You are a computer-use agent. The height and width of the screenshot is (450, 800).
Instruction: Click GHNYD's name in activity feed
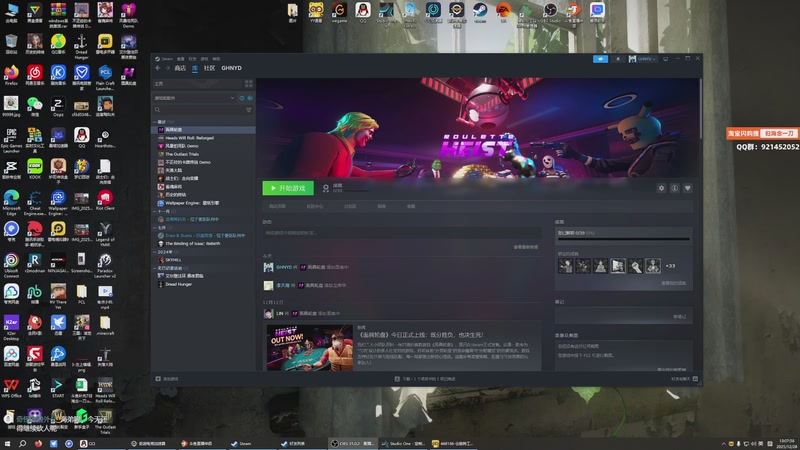coord(284,267)
